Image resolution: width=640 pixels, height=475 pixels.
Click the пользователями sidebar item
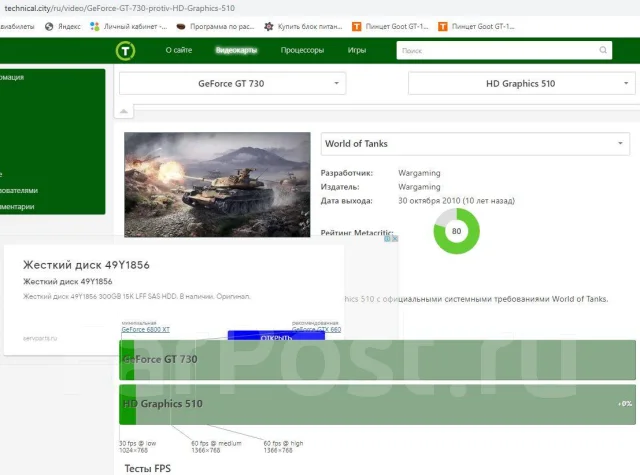point(19,191)
